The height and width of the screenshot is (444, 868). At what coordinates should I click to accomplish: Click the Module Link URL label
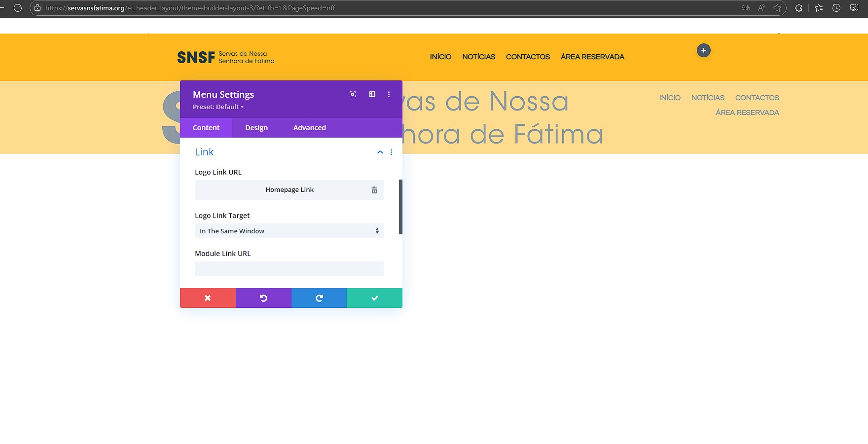pyautogui.click(x=223, y=254)
